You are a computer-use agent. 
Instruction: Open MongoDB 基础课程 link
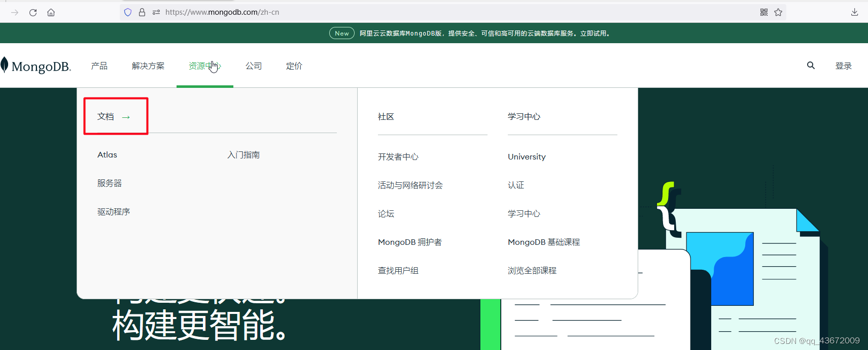544,242
